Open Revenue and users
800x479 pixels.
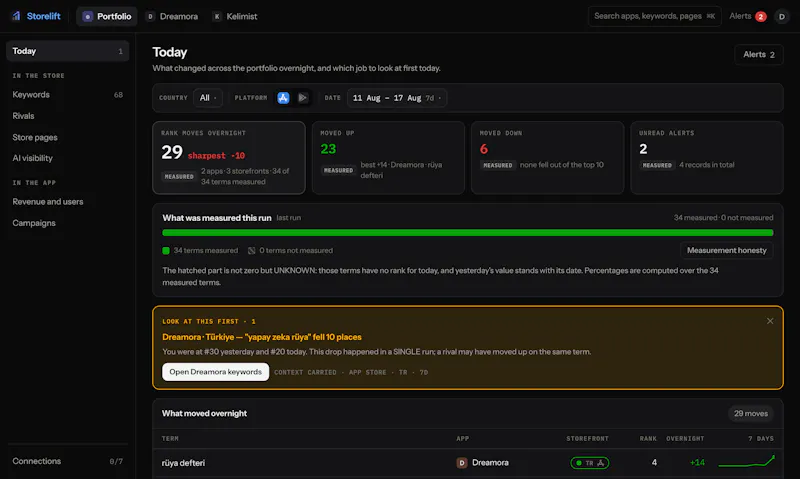point(67,201)
